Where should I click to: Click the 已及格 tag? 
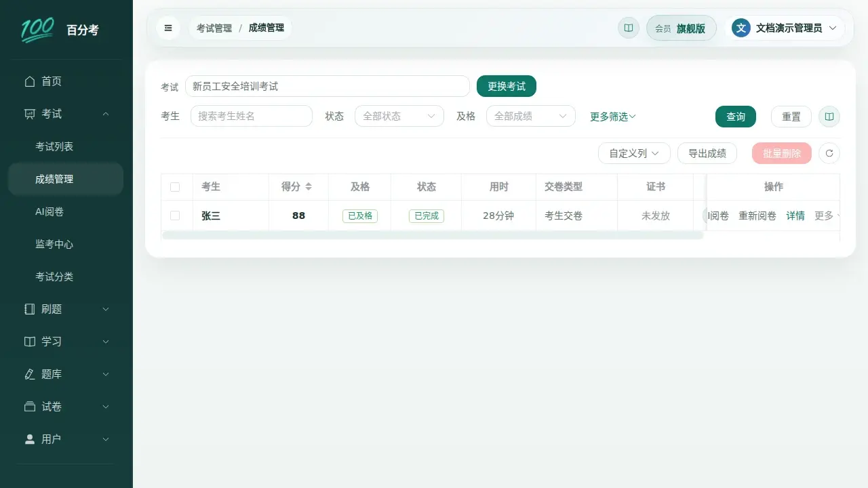click(360, 216)
